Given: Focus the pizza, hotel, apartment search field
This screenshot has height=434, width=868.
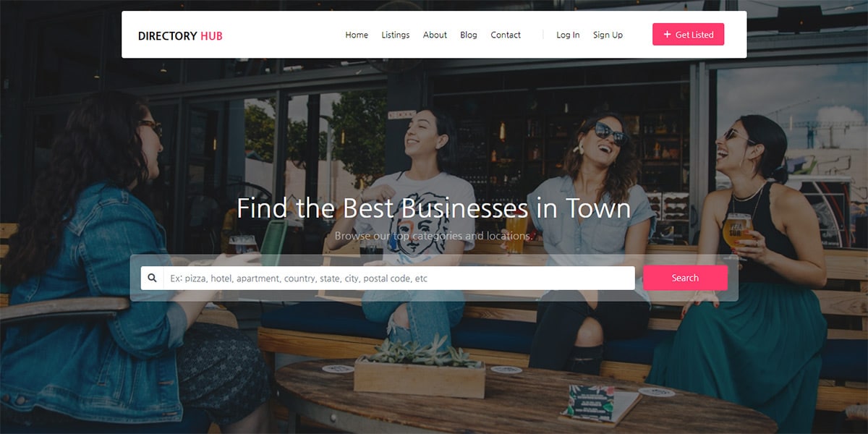Looking at the screenshot, I should 399,278.
